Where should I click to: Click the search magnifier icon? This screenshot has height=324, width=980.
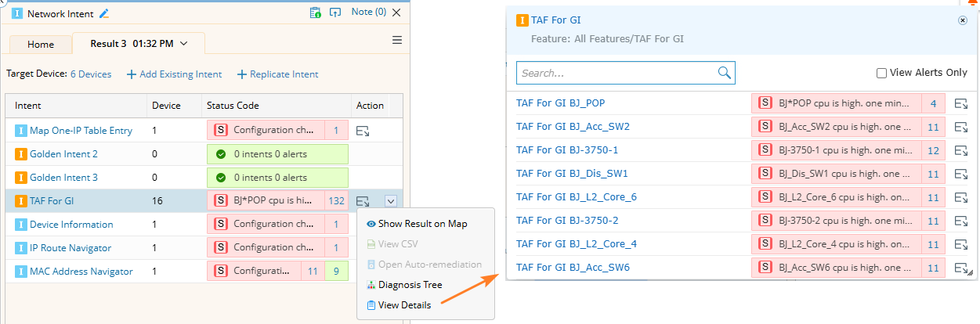tap(725, 73)
